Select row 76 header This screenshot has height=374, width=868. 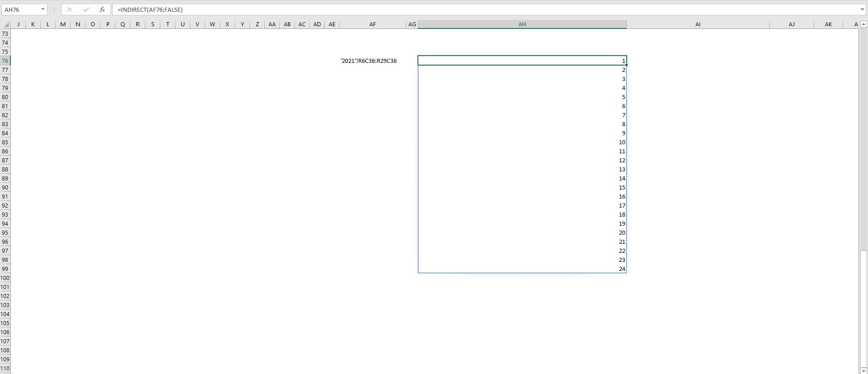[5, 61]
